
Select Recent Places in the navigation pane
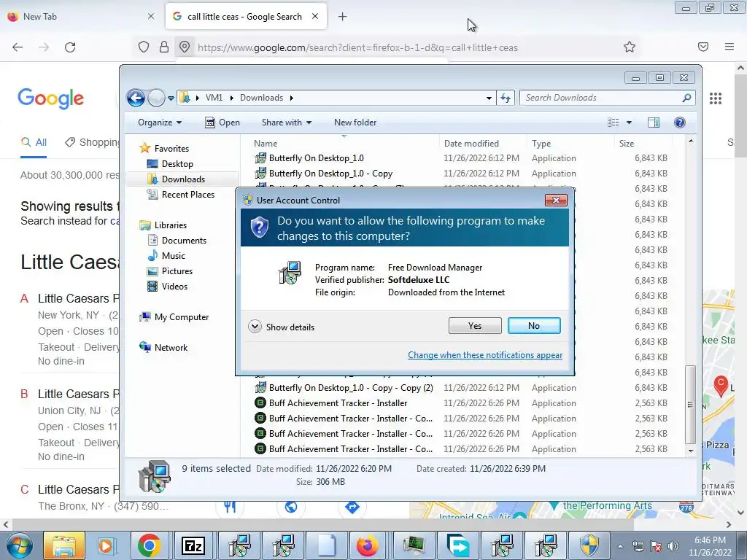tap(181, 194)
